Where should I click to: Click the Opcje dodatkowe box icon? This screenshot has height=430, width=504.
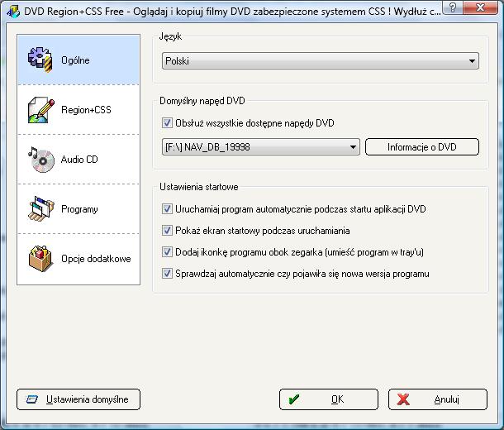[x=40, y=259]
